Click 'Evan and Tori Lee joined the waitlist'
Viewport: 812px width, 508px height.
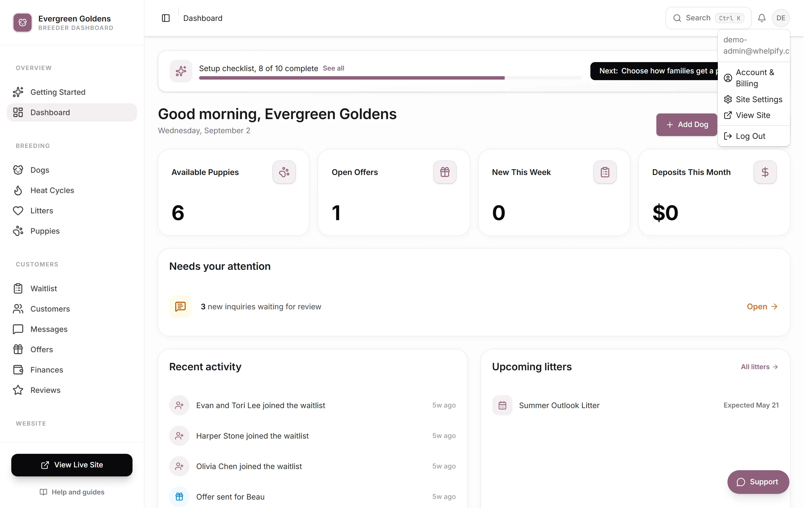click(261, 405)
